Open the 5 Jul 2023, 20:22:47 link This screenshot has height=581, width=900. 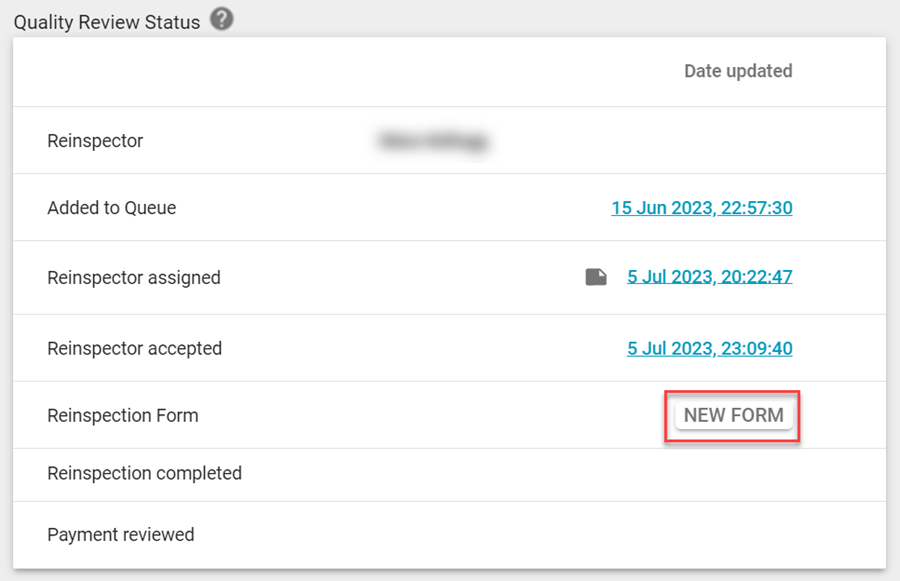tap(709, 277)
